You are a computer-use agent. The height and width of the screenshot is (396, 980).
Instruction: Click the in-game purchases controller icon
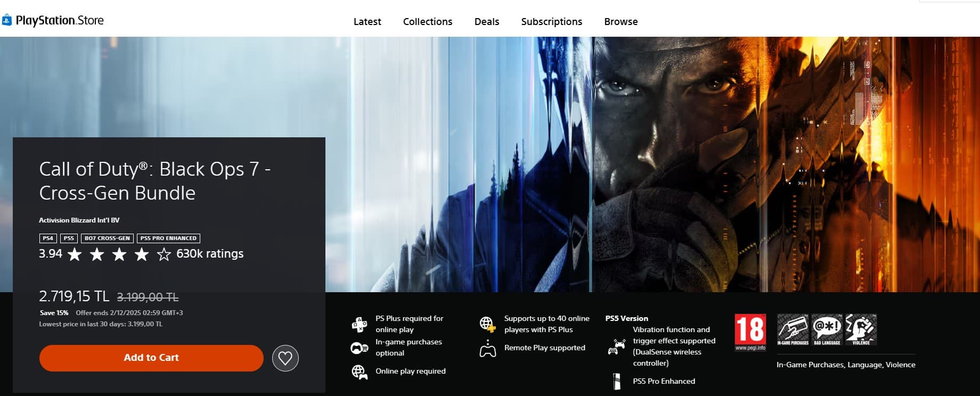click(x=360, y=348)
